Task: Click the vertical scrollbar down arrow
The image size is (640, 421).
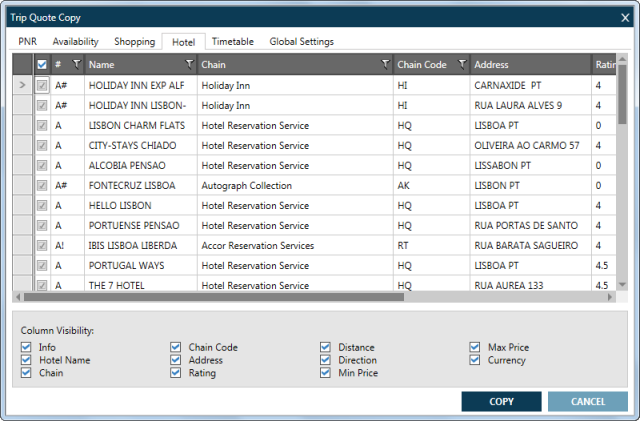Action: click(x=622, y=286)
